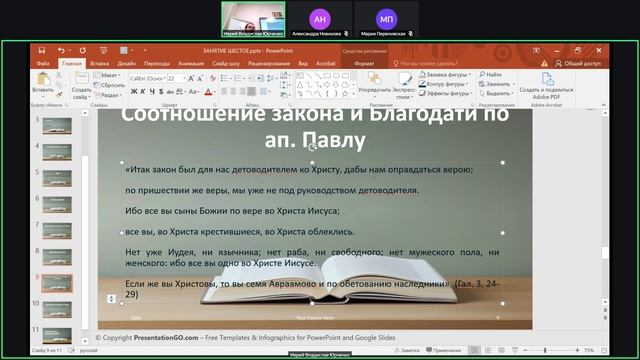Select slide 5 thumbnail
This screenshot has height=360, width=640.
tap(57, 178)
